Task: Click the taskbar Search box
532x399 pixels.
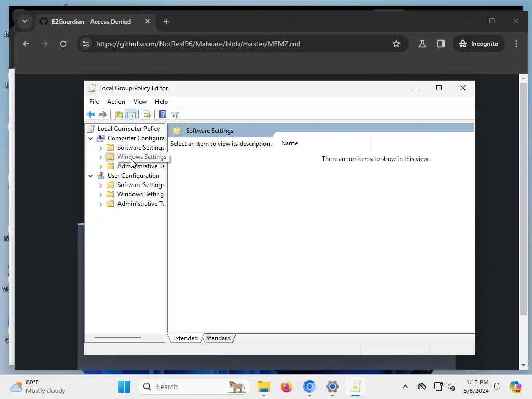Action: [194, 387]
